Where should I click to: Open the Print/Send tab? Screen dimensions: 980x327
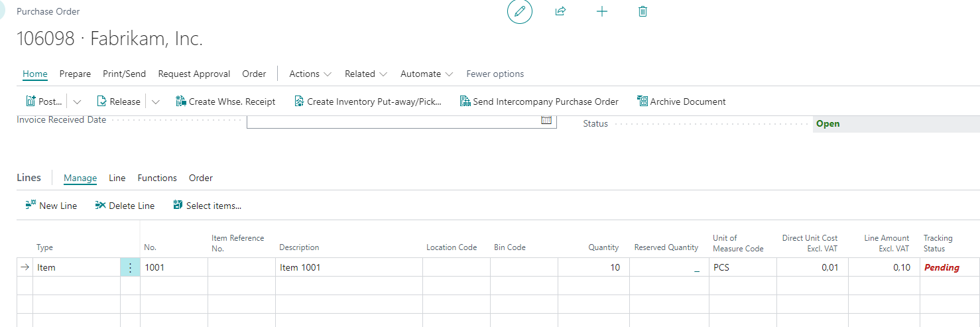pos(124,74)
